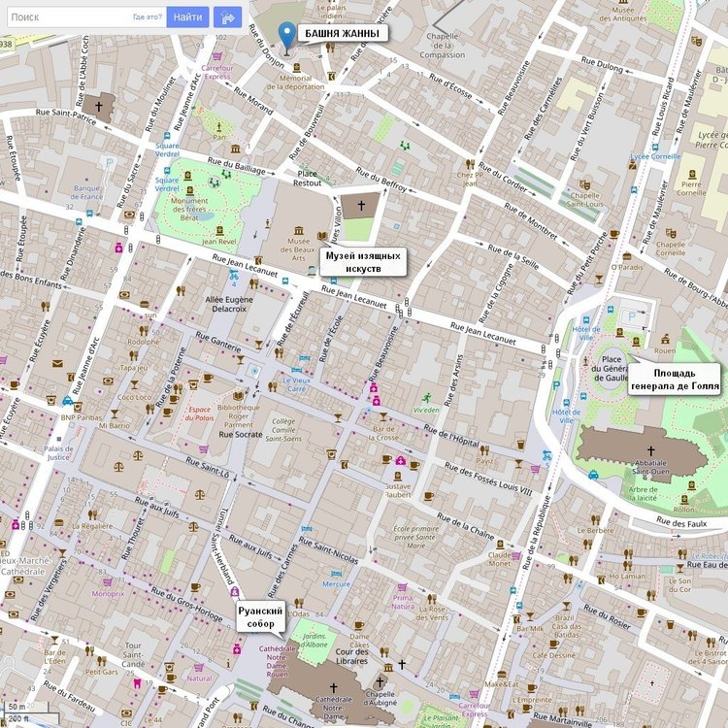Click the blue directions arrow button

click(228, 17)
